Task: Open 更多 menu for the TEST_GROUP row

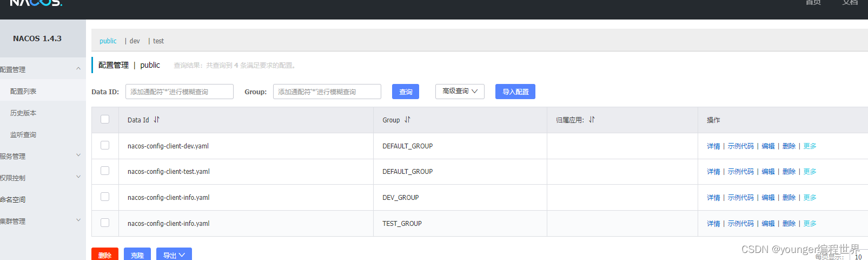Action: click(x=810, y=224)
